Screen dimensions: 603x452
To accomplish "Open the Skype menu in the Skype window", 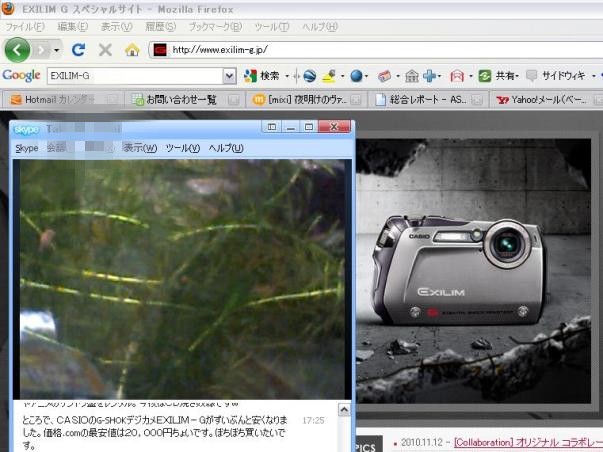I will pyautogui.click(x=27, y=148).
